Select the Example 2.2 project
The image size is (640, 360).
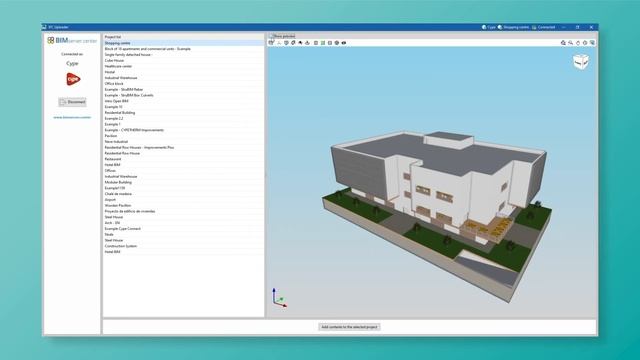(184, 118)
